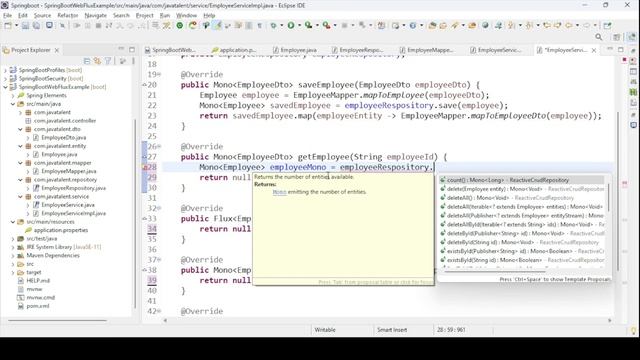Open the Run configurations dropdown arrow
This screenshot has height=360, width=640.
pos(299,25)
